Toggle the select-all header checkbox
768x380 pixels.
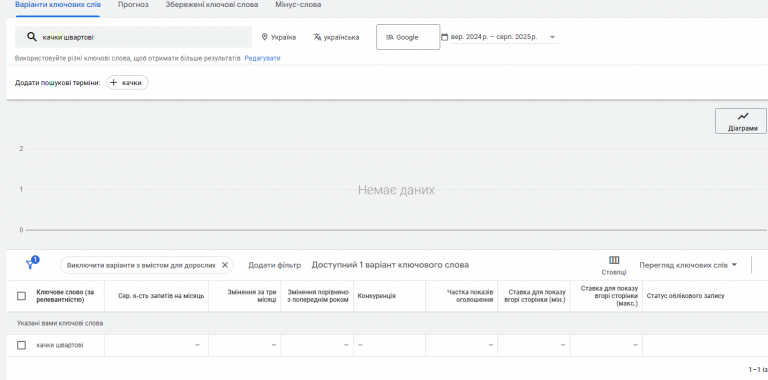(22, 296)
